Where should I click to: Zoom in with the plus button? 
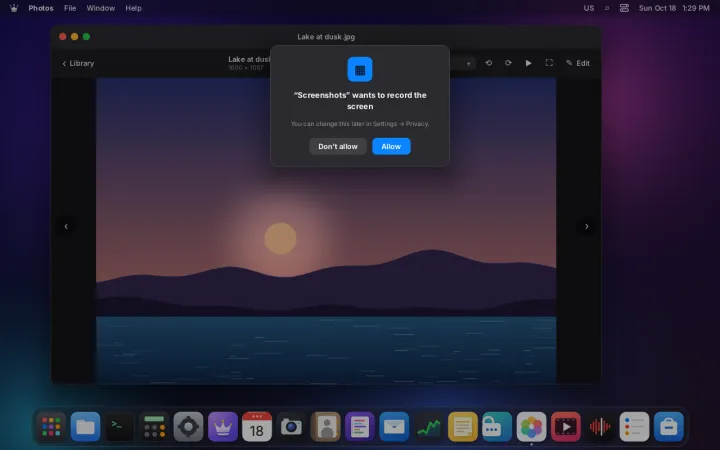[468, 63]
